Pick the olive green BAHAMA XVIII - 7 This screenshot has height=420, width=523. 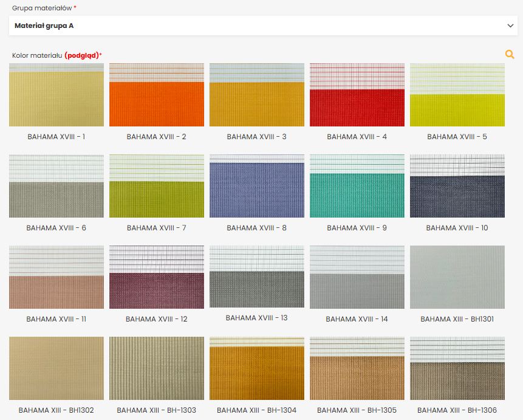[157, 186]
